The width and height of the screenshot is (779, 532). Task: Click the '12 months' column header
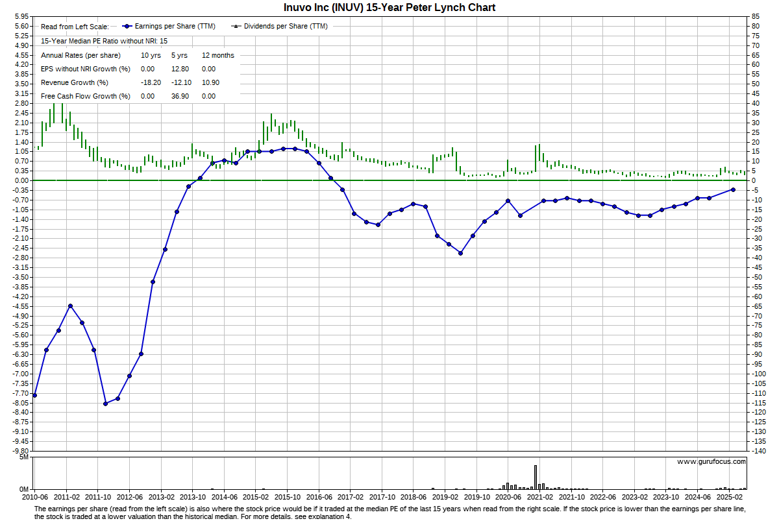click(x=218, y=55)
